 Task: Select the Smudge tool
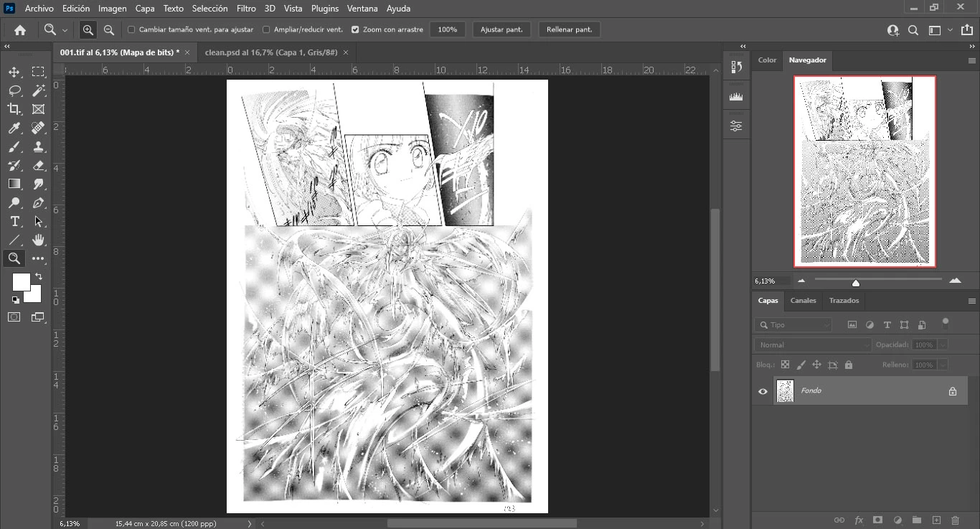38,184
